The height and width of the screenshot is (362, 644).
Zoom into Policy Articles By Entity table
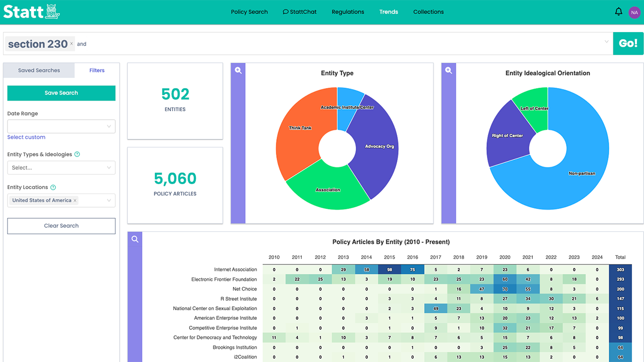[135, 239]
